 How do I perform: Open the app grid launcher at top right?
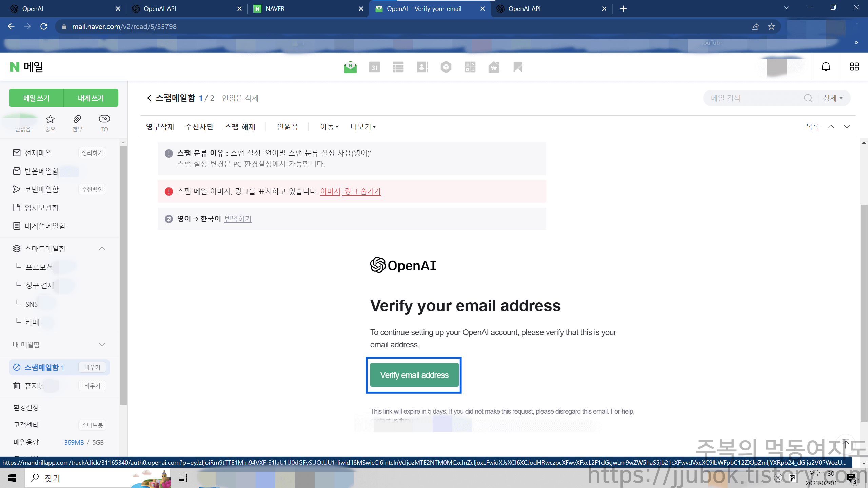coord(854,66)
